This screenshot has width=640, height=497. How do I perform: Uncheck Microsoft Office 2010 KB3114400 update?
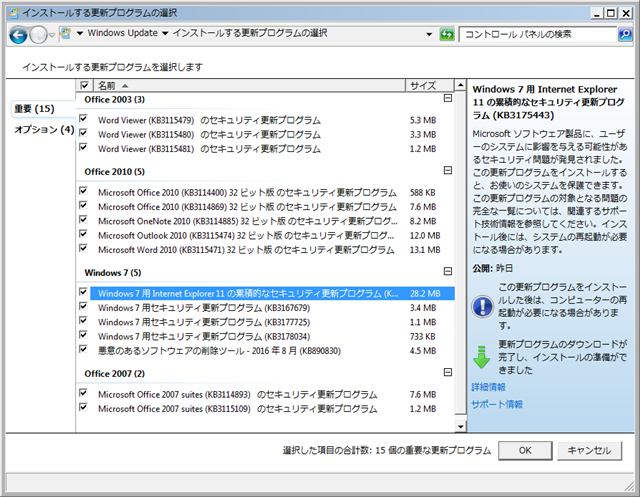pos(83,191)
